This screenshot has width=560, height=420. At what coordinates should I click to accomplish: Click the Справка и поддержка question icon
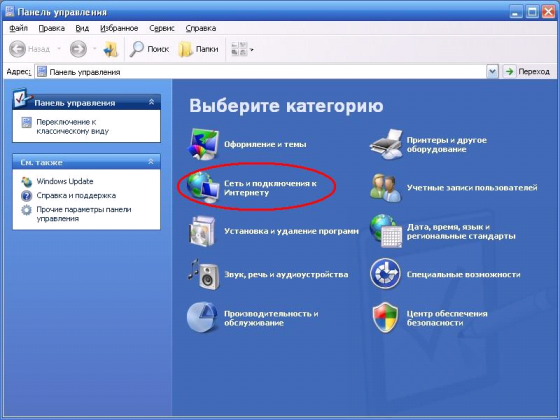click(x=26, y=195)
